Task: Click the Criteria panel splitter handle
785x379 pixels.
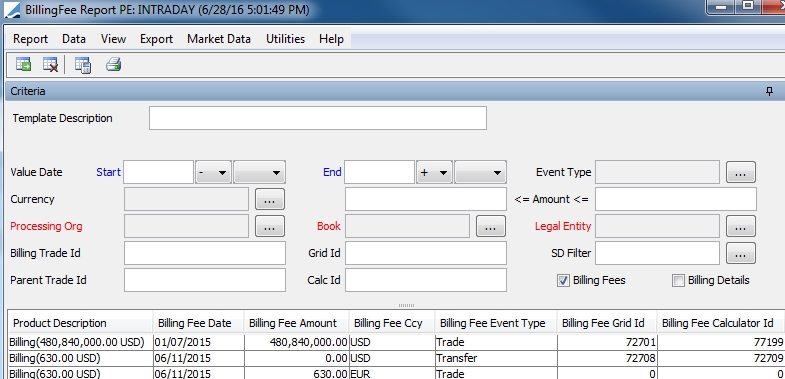Action: pyautogui.click(x=406, y=305)
